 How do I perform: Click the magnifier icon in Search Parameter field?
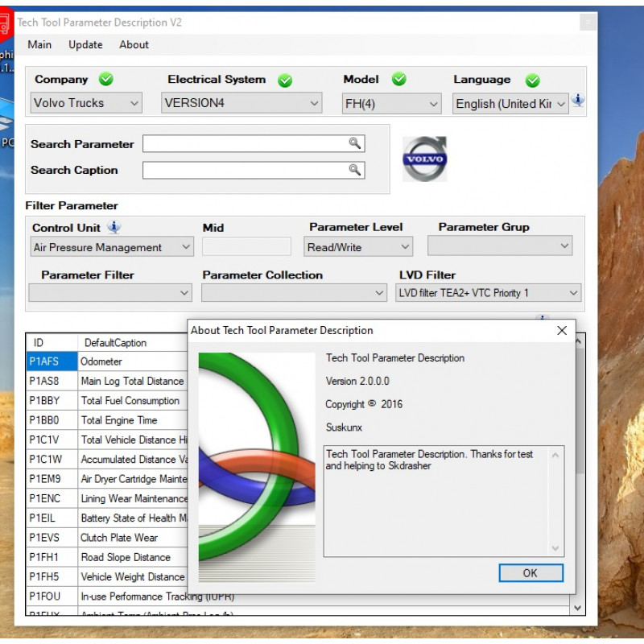(354, 143)
